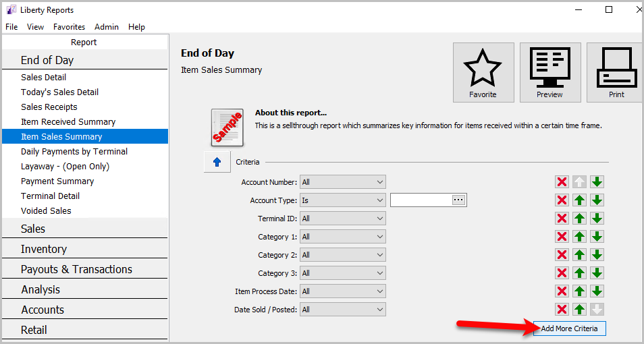Select the Sales Receipts report
644x344 pixels.
85,107
